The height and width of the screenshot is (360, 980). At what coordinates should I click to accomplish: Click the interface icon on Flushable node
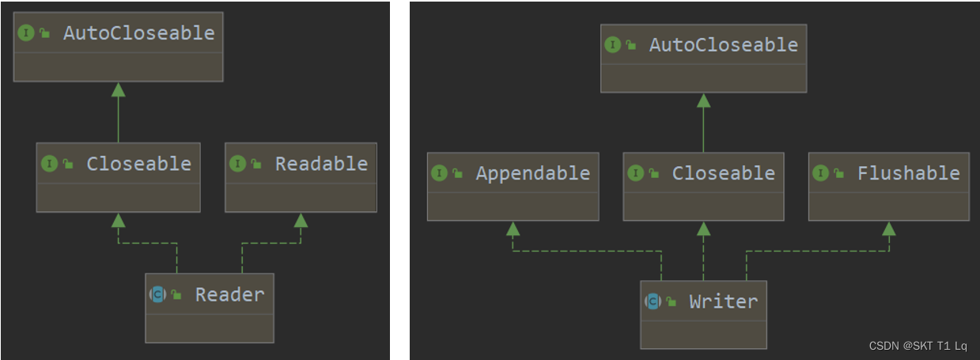pyautogui.click(x=820, y=173)
